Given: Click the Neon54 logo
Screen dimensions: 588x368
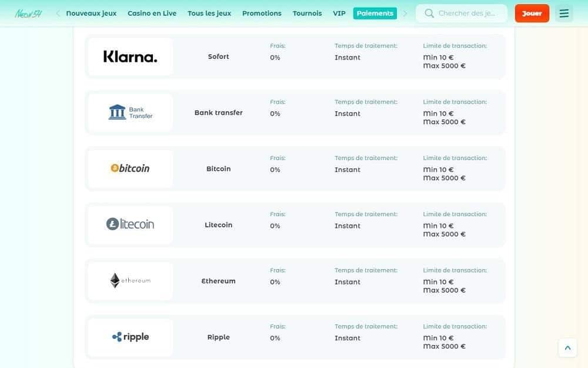Looking at the screenshot, I should [28, 14].
